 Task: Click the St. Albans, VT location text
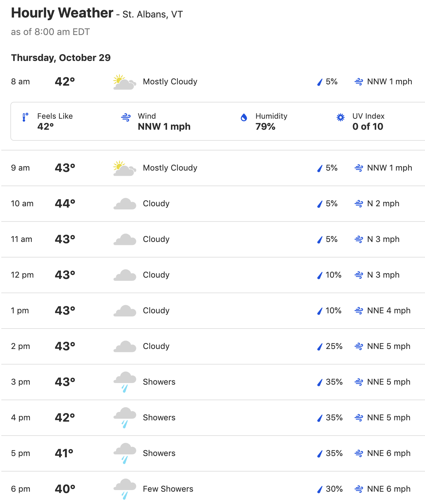tap(153, 15)
